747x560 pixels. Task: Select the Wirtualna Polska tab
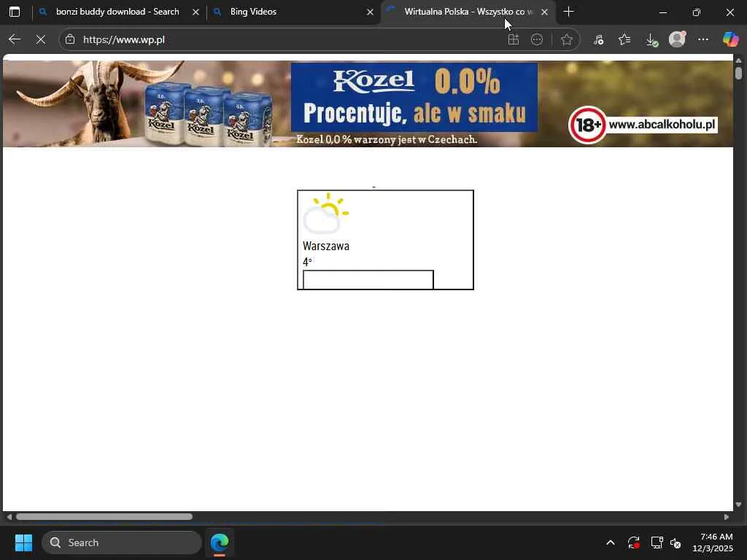coord(468,12)
